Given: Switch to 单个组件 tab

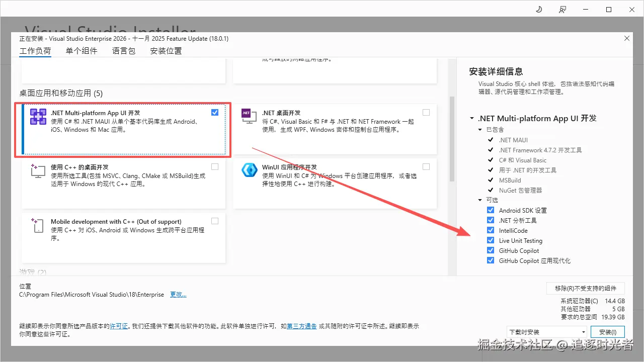Looking at the screenshot, I should point(82,51).
